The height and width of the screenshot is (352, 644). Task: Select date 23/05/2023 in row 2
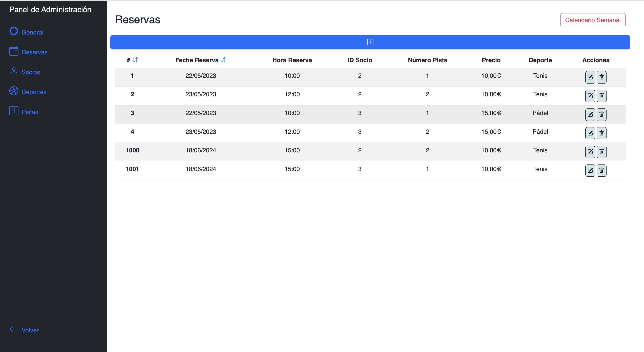pos(201,94)
